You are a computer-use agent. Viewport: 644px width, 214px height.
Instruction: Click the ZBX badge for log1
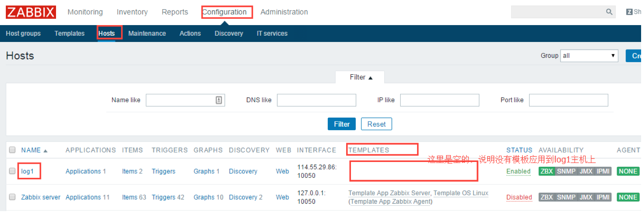click(x=546, y=172)
